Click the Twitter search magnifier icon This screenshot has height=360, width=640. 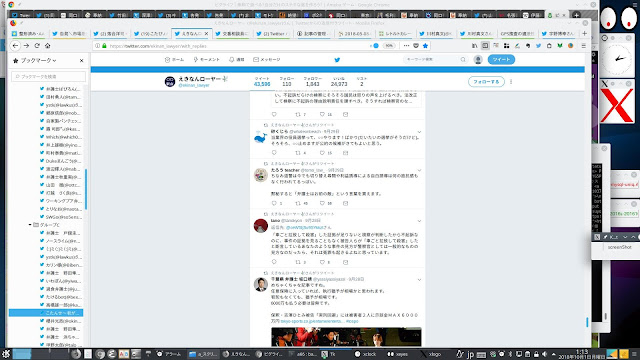pyautogui.click(x=463, y=60)
